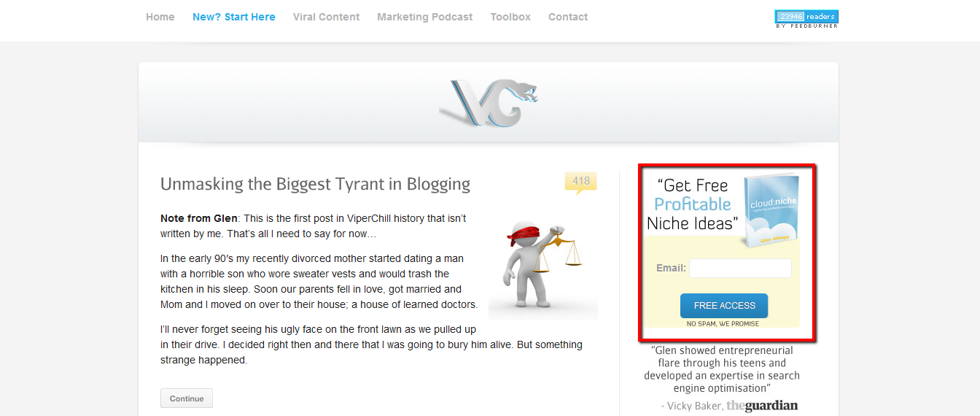Go to the Home menu item
Image resolution: width=980 pixels, height=416 pixels.
(160, 17)
